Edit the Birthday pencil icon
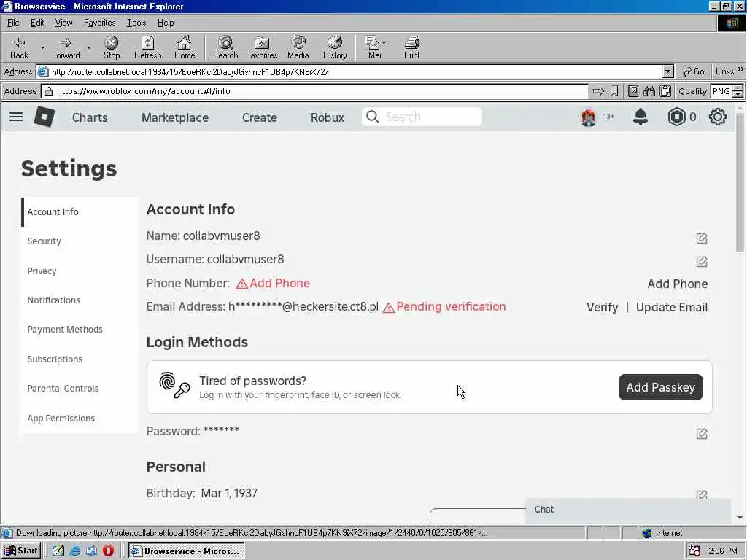This screenshot has width=747, height=560. [x=702, y=495]
